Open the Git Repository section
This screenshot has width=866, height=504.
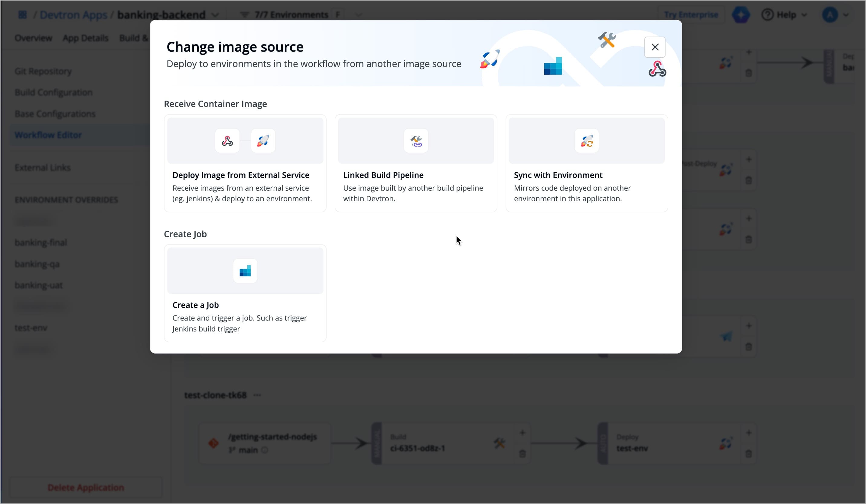(43, 71)
